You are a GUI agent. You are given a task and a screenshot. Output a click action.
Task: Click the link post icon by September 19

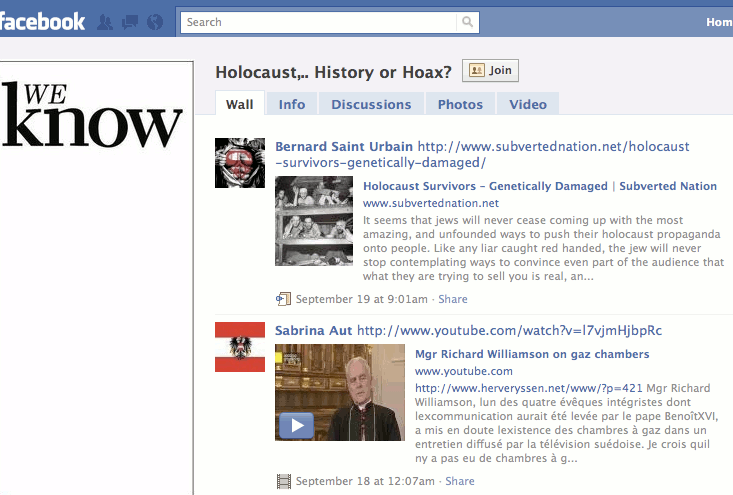point(283,299)
